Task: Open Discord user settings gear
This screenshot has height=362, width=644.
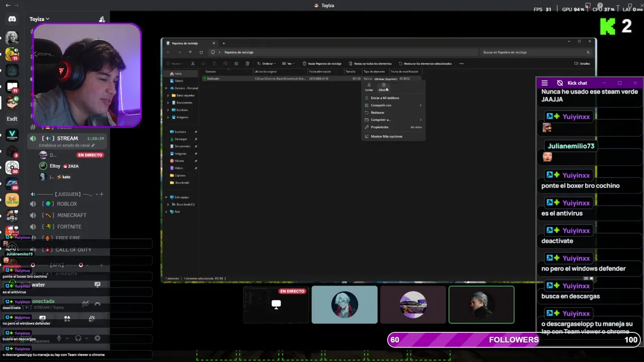Action: click(x=98, y=338)
